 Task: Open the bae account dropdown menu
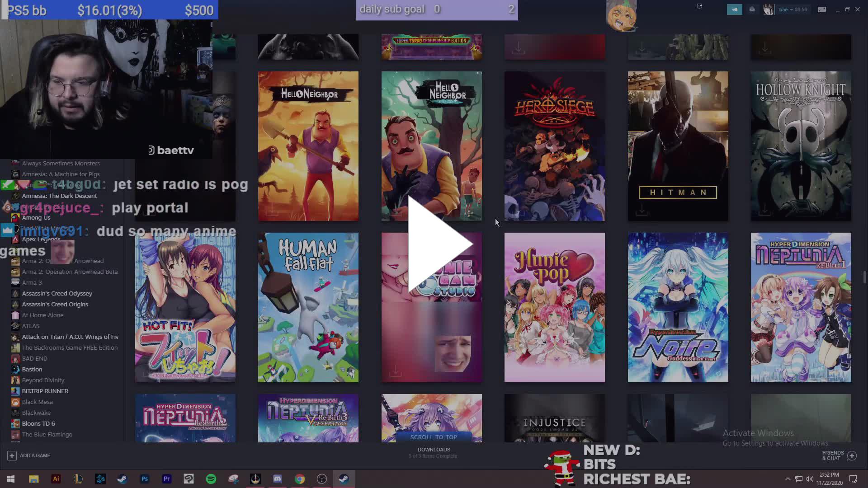pos(786,9)
